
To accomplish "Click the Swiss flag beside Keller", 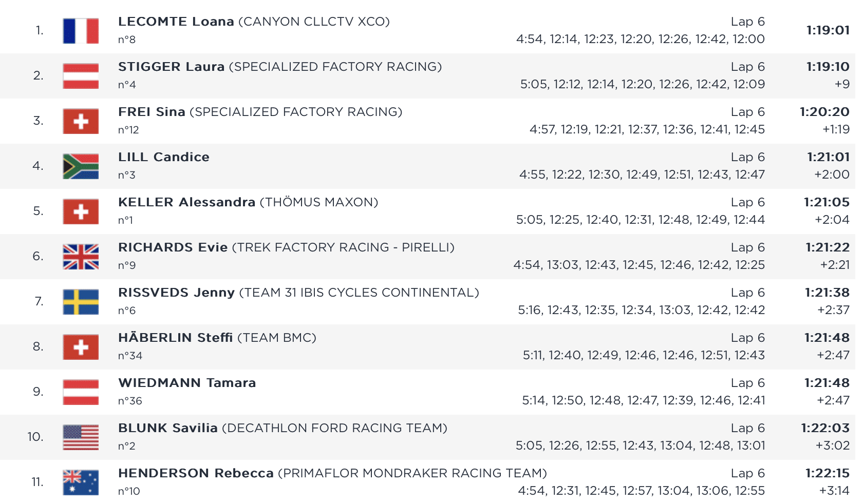I will (x=81, y=211).
